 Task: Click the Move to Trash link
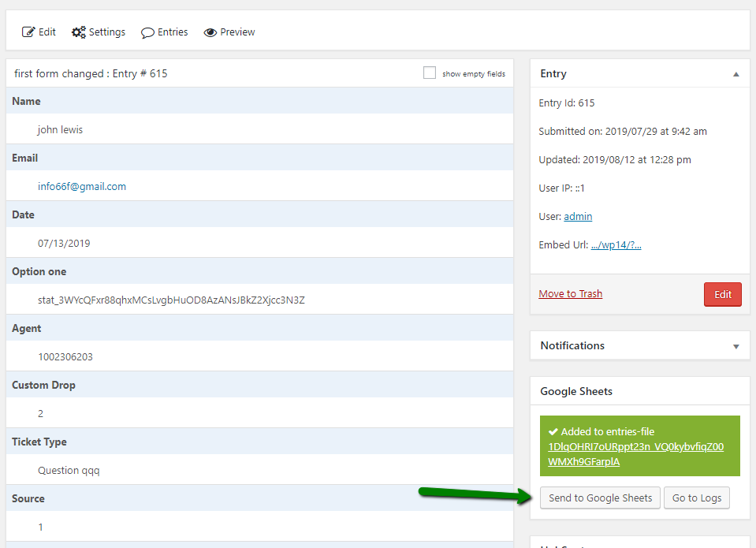point(571,294)
